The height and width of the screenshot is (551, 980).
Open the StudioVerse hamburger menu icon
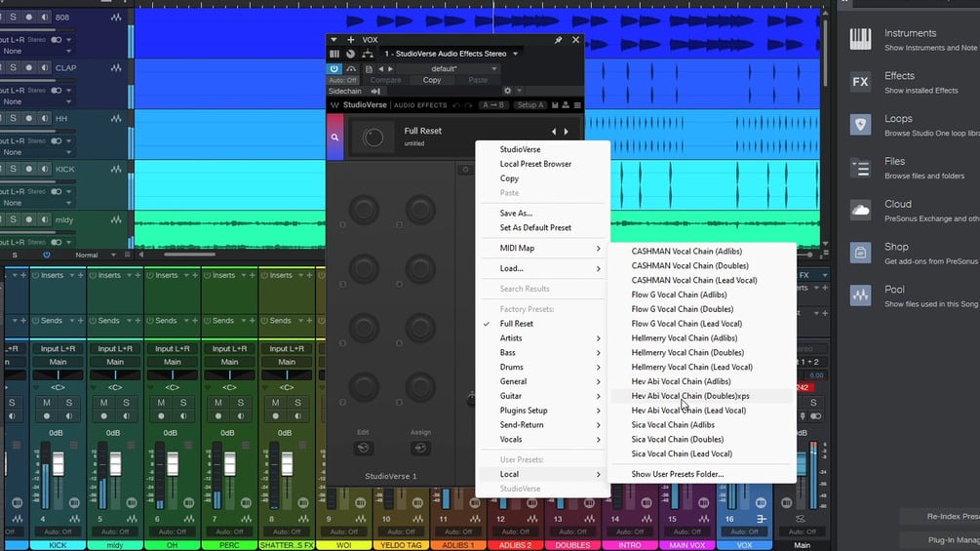click(x=577, y=105)
